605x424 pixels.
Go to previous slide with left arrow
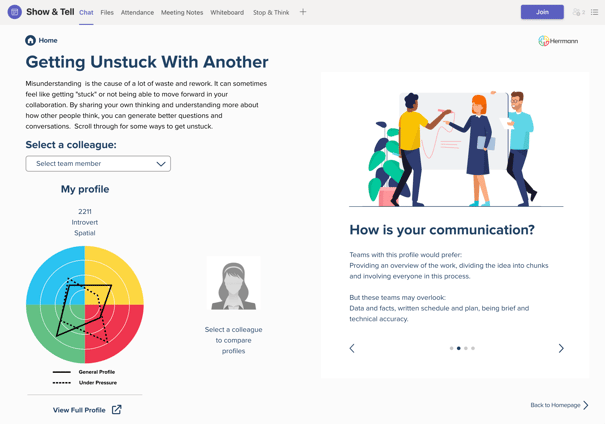352,348
